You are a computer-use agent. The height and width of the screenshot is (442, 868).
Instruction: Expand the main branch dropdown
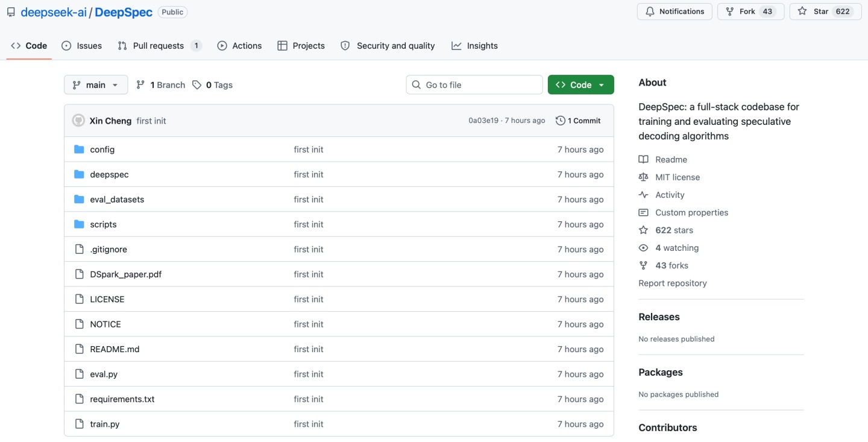click(96, 85)
